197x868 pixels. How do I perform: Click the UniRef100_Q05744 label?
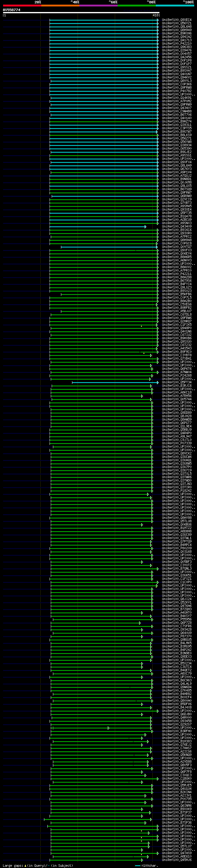(177, 399)
